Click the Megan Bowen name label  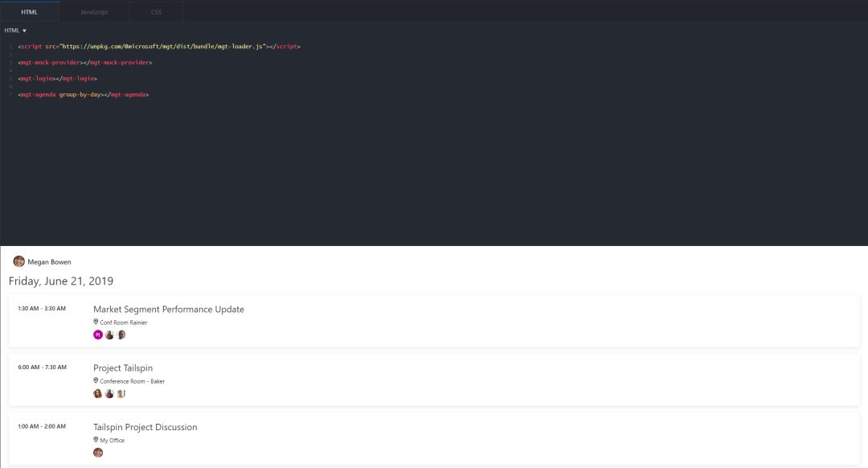49,262
